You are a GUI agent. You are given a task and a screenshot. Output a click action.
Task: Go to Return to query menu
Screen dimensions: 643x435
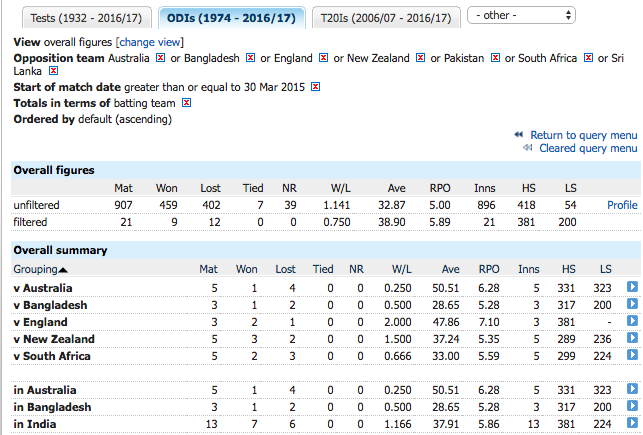click(584, 135)
